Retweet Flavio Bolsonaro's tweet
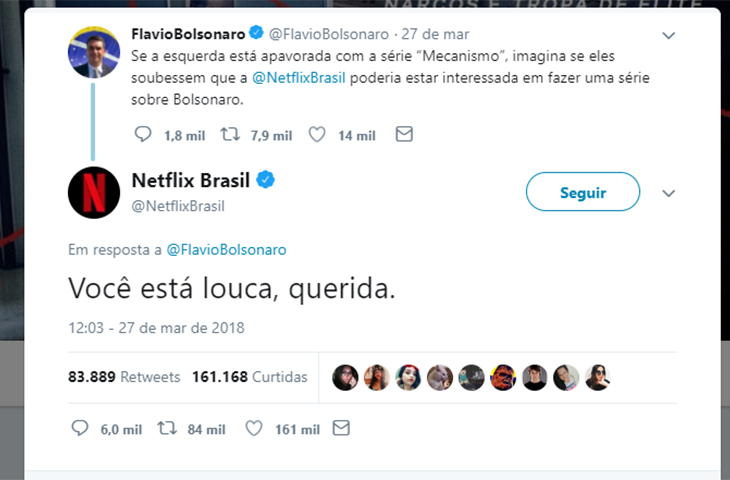Viewport: 730px width, 480px height. point(231,134)
